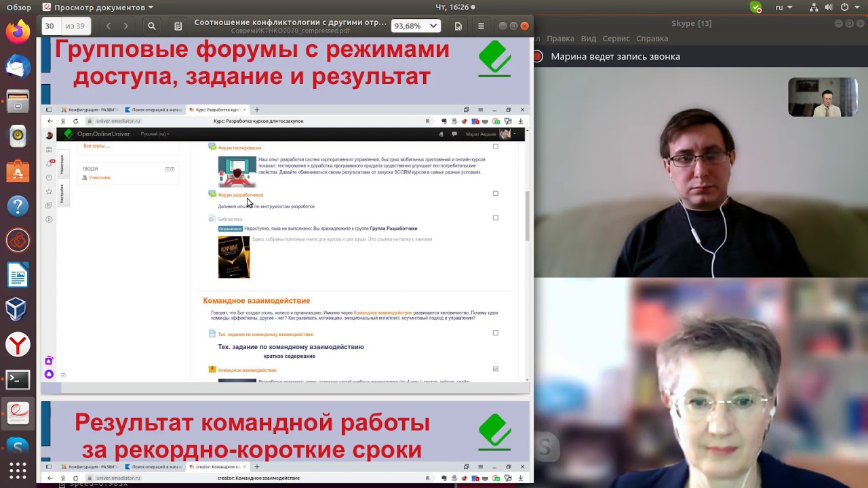This screenshot has width=868, height=488.
Task: Go to next page in document viewer
Action: click(x=126, y=26)
